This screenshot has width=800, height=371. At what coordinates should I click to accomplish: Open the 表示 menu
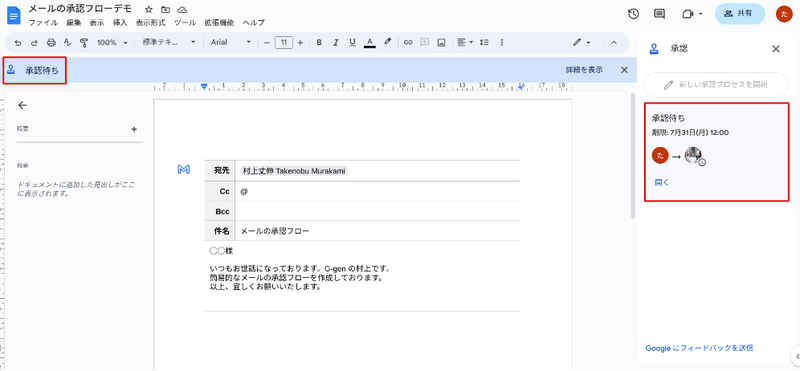click(x=97, y=22)
